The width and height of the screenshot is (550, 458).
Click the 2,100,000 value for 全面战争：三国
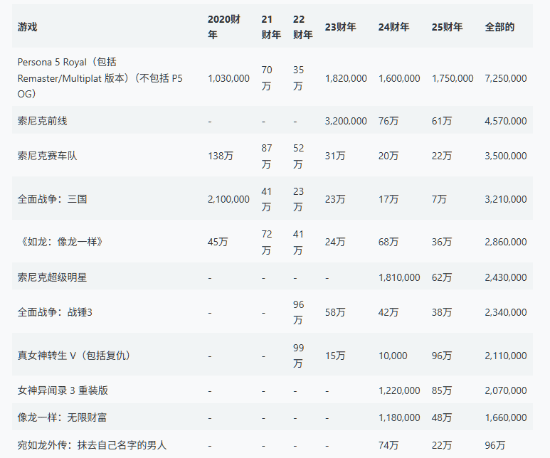click(228, 199)
